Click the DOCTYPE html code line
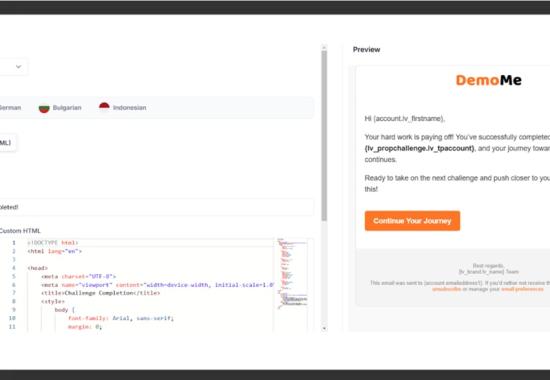Image resolution: width=550 pixels, height=380 pixels. tap(53, 243)
